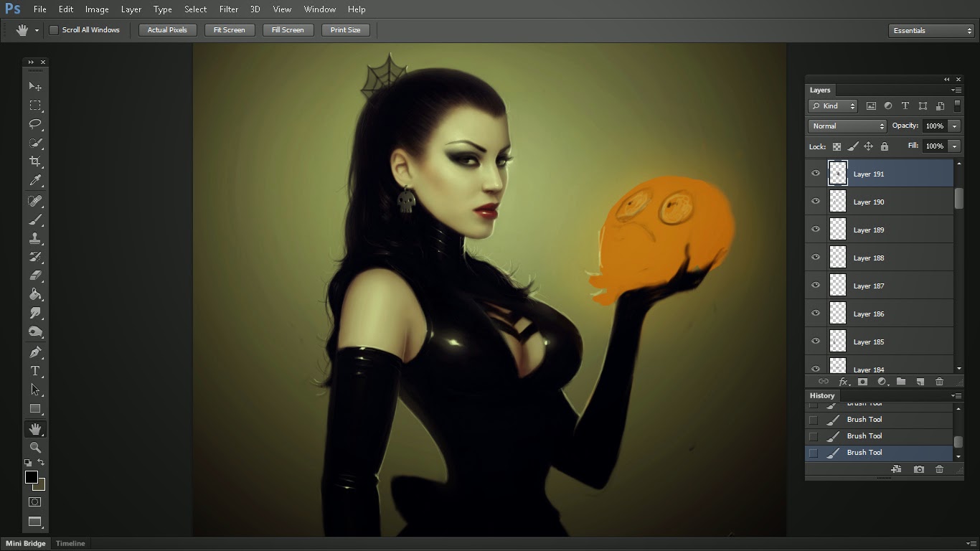The height and width of the screenshot is (551, 980).
Task: Open the Filter menu
Action: tap(228, 9)
